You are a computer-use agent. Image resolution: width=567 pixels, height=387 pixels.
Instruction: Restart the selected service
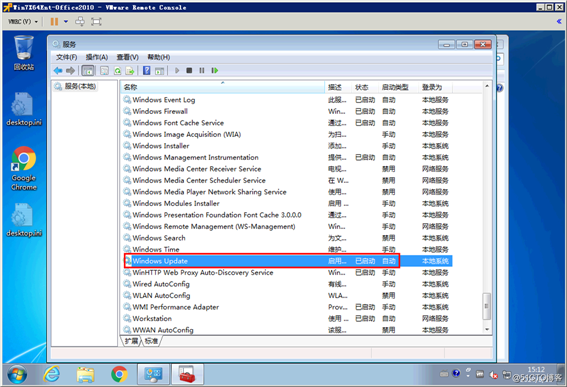click(215, 71)
